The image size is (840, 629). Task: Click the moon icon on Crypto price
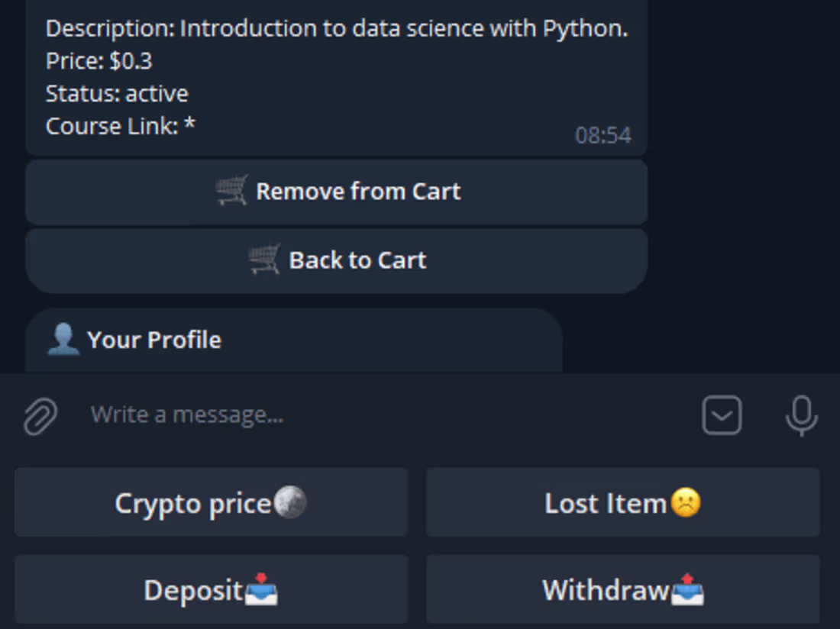tap(292, 502)
